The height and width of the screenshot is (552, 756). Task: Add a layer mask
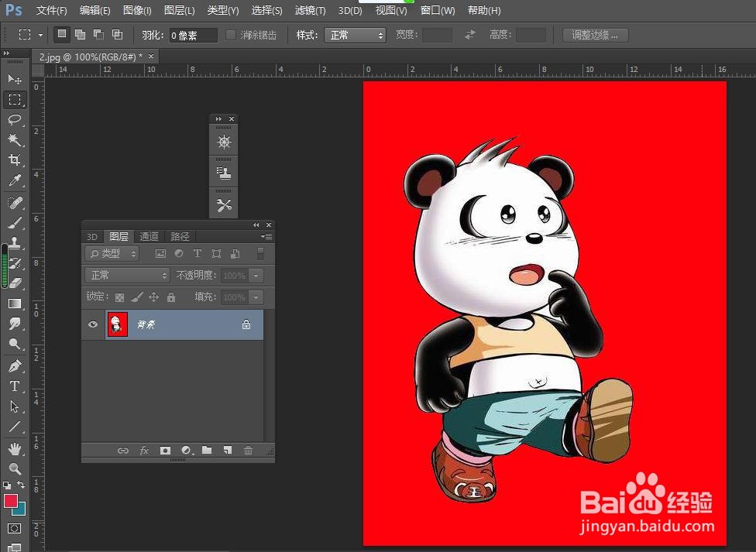[x=165, y=451]
